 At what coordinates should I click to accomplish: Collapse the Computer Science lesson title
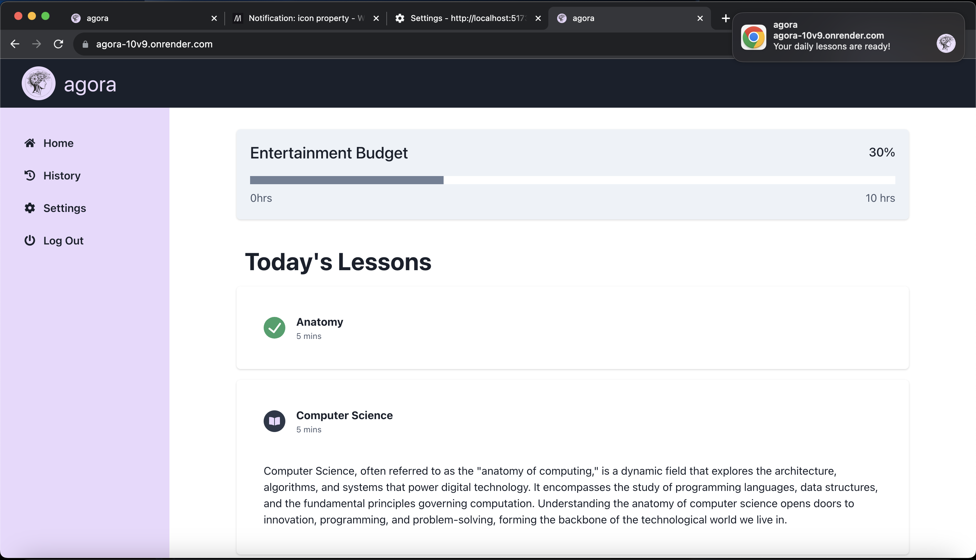coord(344,415)
